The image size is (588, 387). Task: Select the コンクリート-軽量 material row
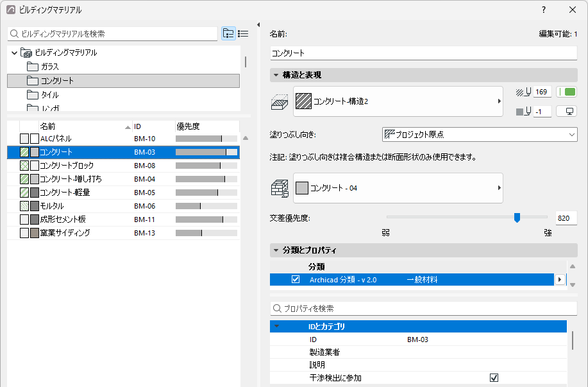coord(123,193)
